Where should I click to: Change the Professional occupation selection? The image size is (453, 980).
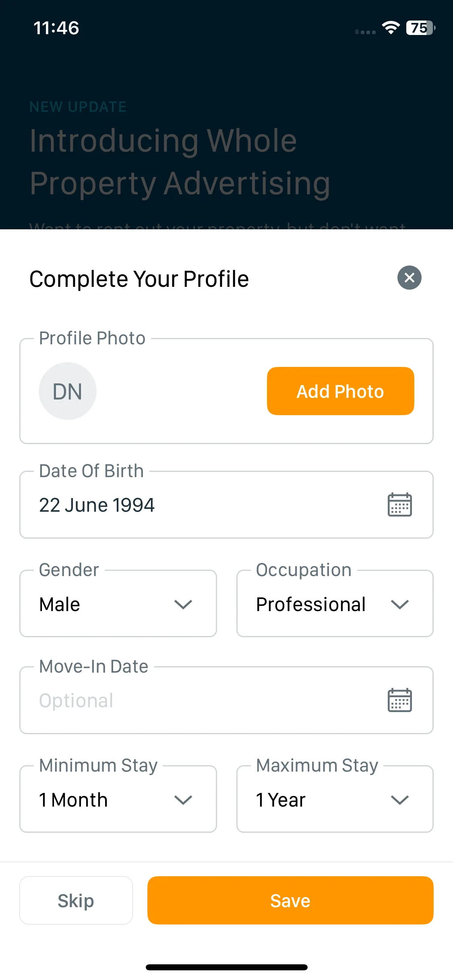tap(335, 603)
